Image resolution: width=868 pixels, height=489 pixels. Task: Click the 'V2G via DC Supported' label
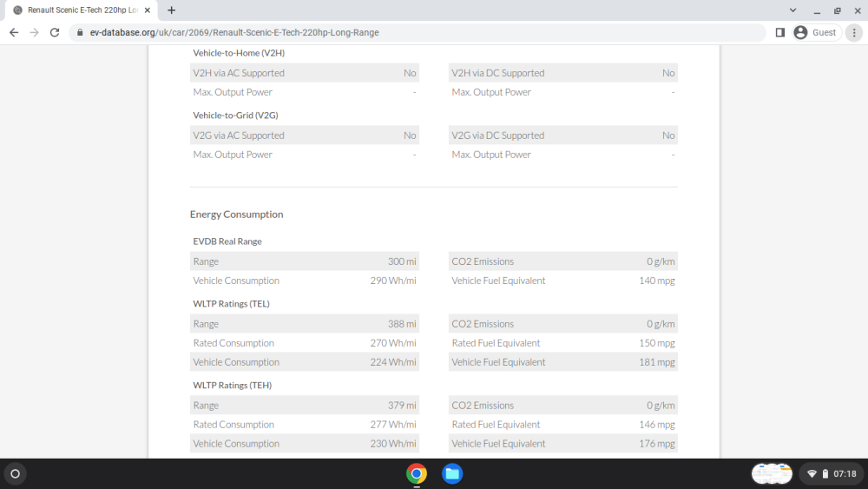(497, 135)
